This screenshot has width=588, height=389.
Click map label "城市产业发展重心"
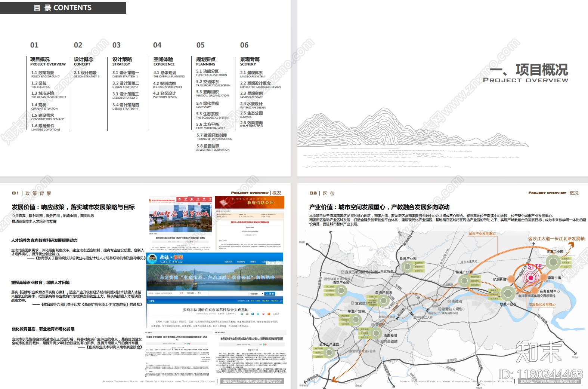(x=482, y=233)
